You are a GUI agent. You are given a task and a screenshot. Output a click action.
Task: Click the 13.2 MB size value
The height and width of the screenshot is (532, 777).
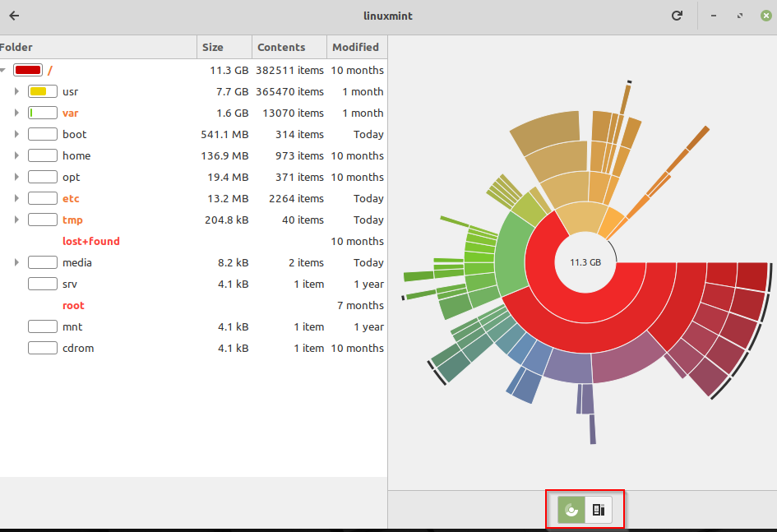tap(228, 198)
